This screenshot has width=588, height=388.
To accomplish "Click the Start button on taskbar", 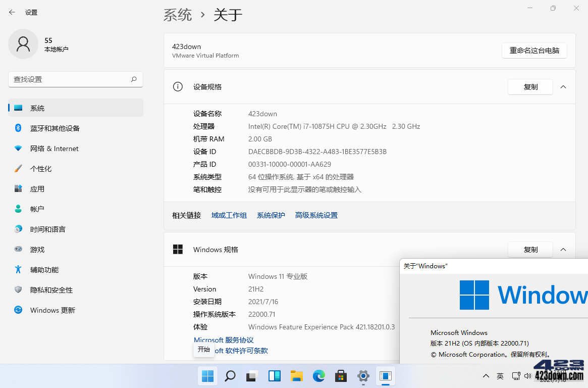I will coord(207,376).
